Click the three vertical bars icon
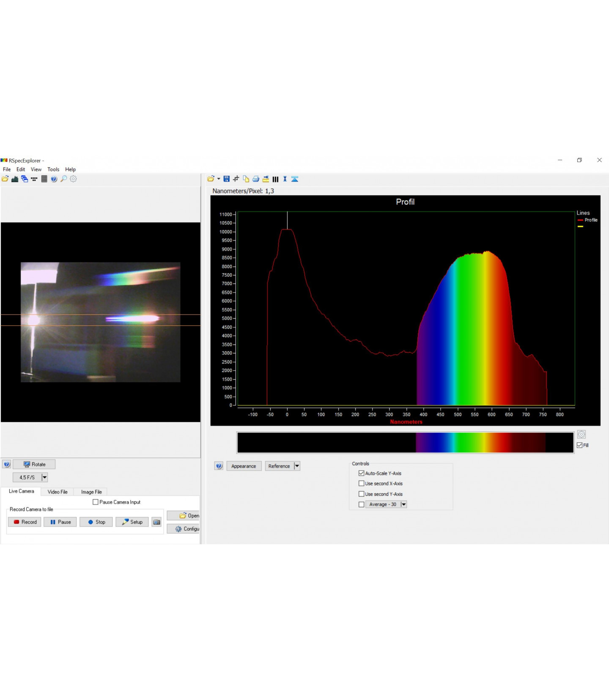Screen dimensions: 609x700 [275, 179]
